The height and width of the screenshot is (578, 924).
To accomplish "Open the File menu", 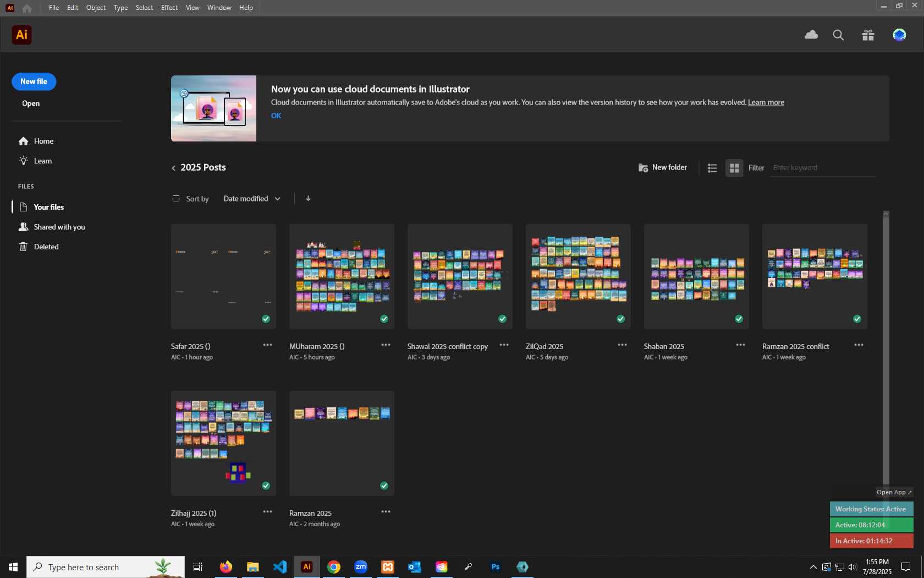I will [53, 8].
